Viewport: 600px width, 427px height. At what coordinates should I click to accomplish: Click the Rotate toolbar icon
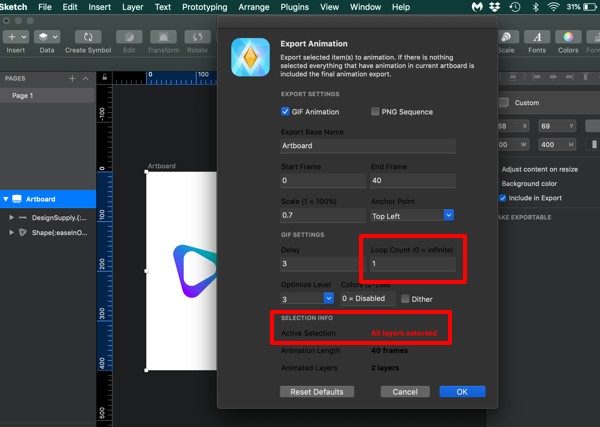tap(197, 37)
